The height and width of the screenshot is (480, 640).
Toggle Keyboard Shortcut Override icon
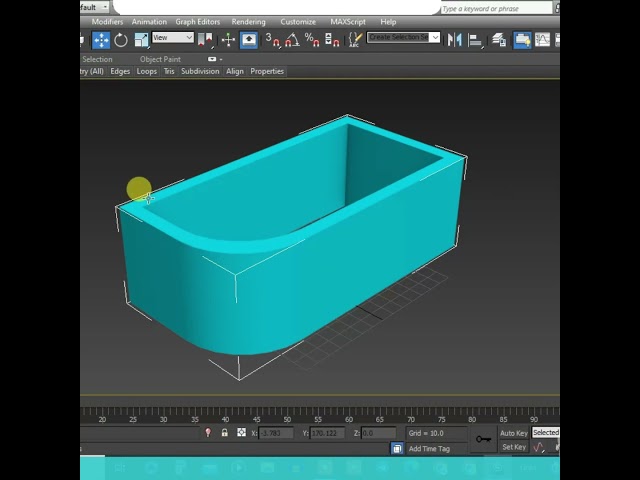pyautogui.click(x=249, y=40)
